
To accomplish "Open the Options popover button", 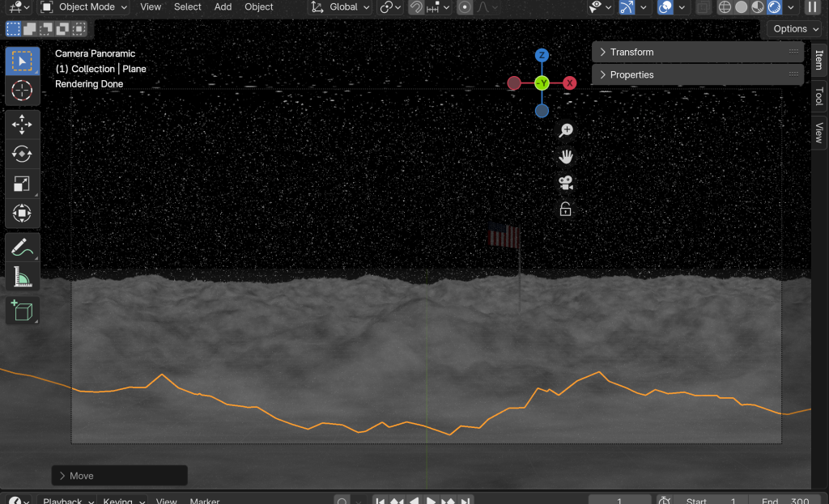I will coord(794,28).
